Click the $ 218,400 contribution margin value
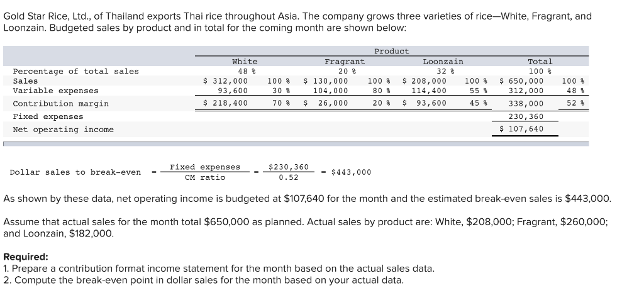Viewport: 644px width, 295px height. 226,103
